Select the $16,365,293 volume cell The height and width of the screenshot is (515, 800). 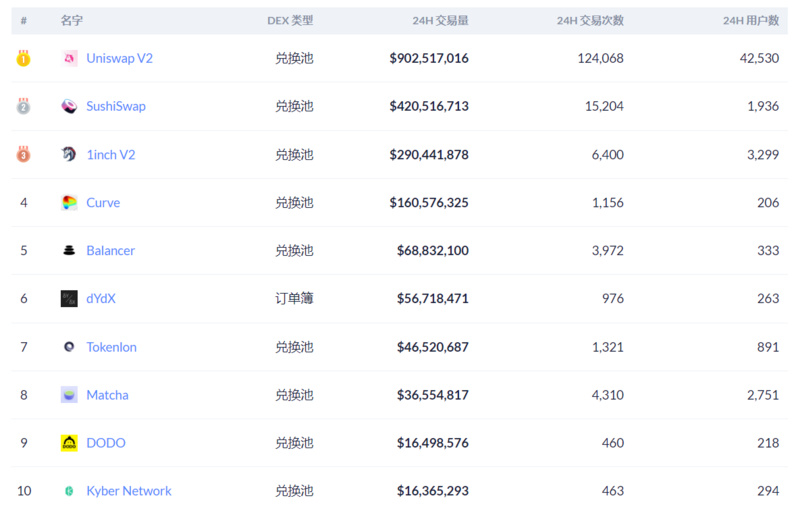(433, 491)
